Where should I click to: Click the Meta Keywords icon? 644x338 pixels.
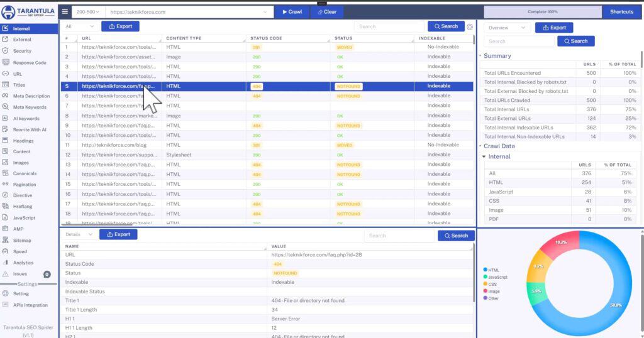click(x=5, y=107)
